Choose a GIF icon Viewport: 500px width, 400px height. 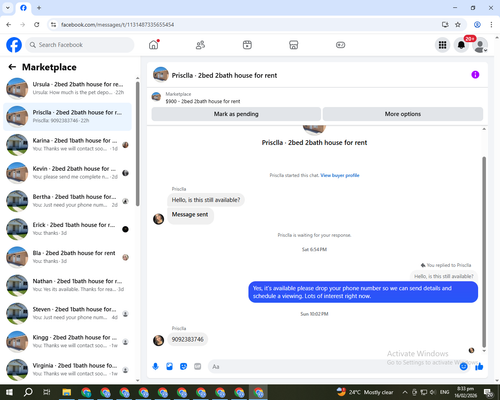197,367
